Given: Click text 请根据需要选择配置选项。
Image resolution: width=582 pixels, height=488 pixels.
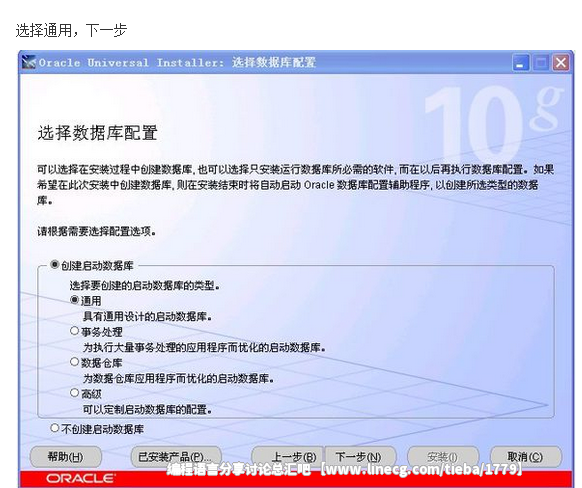Looking at the screenshot, I should pos(97,232).
